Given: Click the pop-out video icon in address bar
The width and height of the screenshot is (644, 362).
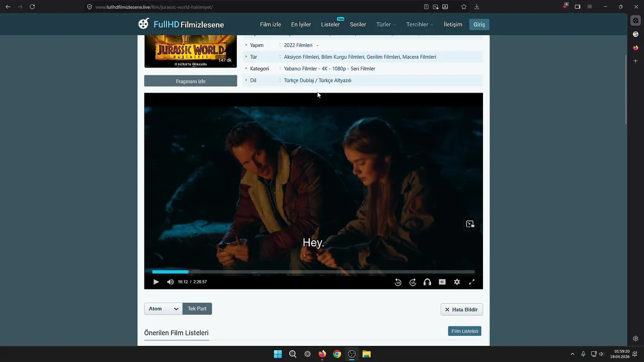Looking at the screenshot, I should 436,7.
